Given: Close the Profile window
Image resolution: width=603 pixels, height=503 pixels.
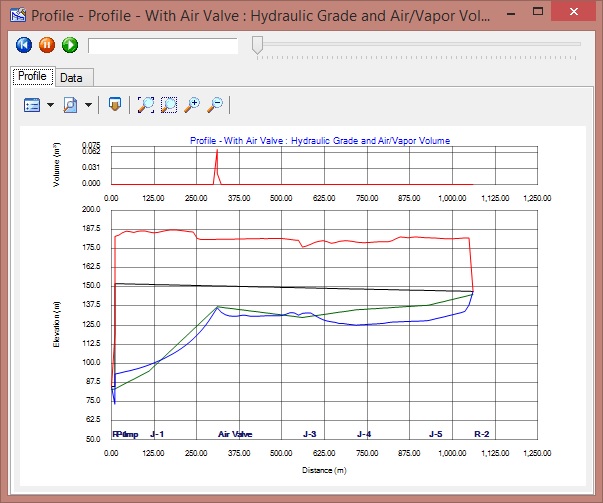Looking at the screenshot, I should point(574,14).
